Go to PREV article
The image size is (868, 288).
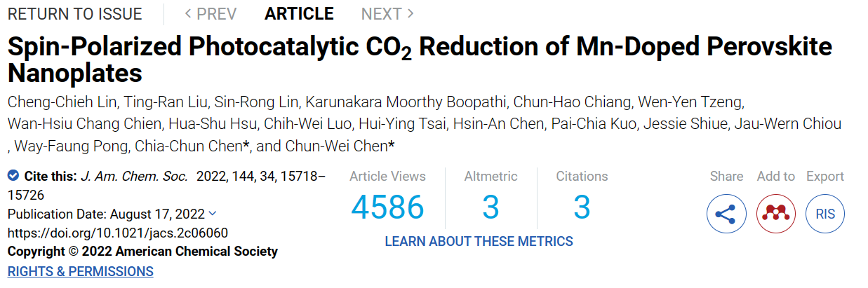tap(211, 13)
